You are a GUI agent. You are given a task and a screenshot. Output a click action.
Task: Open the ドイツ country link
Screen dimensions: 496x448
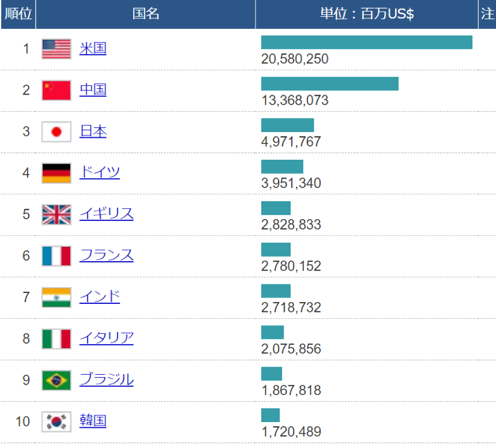pyautogui.click(x=100, y=172)
